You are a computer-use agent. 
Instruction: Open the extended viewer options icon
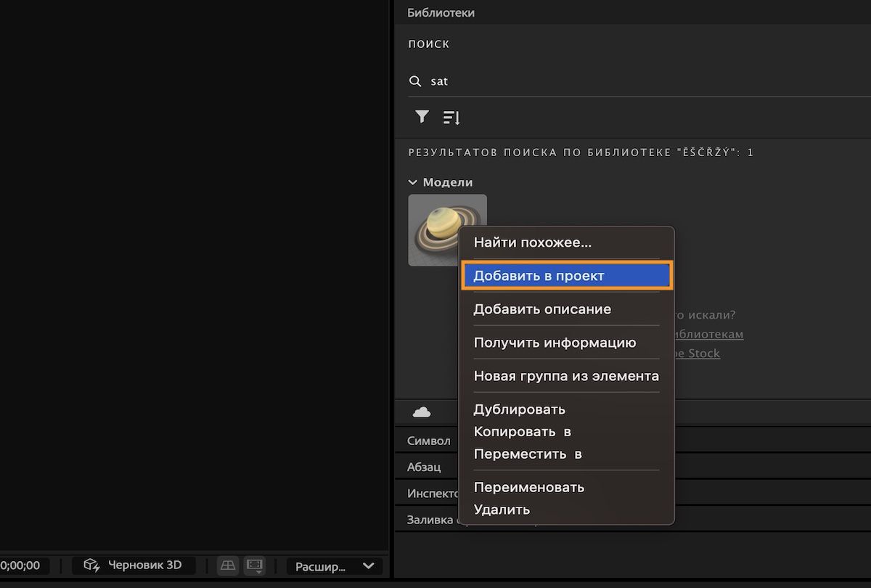point(255,565)
